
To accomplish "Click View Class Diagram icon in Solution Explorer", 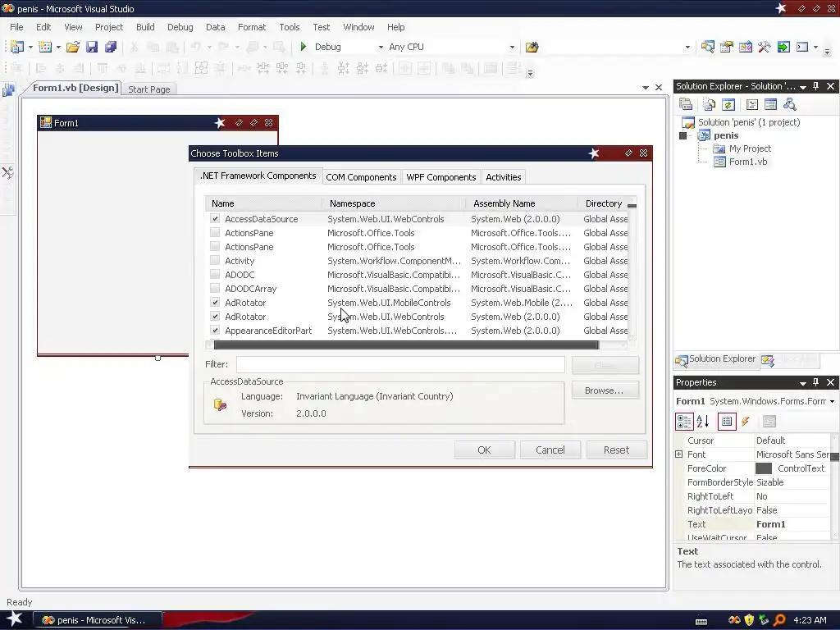I will pos(790,104).
